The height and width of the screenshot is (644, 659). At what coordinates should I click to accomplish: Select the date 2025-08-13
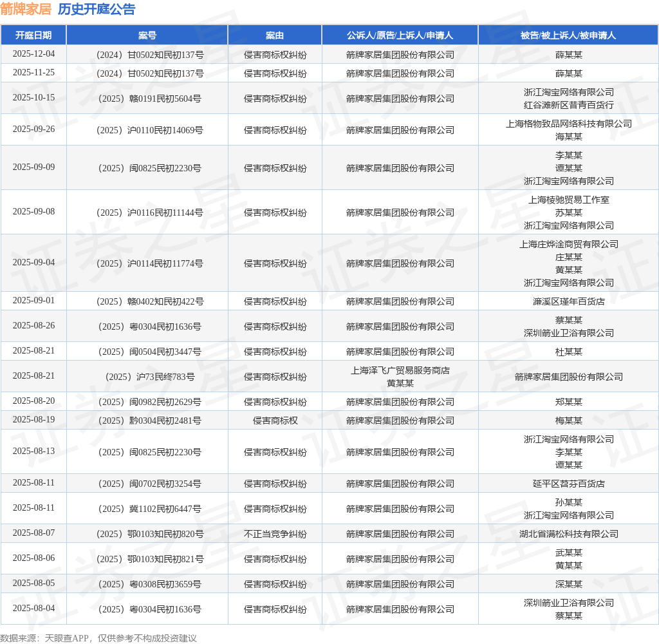(33, 451)
